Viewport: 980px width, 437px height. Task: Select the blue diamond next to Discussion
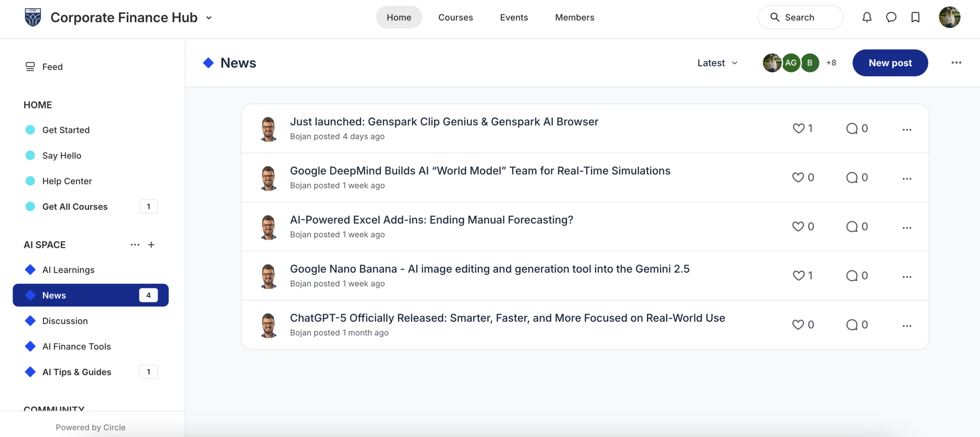[x=30, y=321]
